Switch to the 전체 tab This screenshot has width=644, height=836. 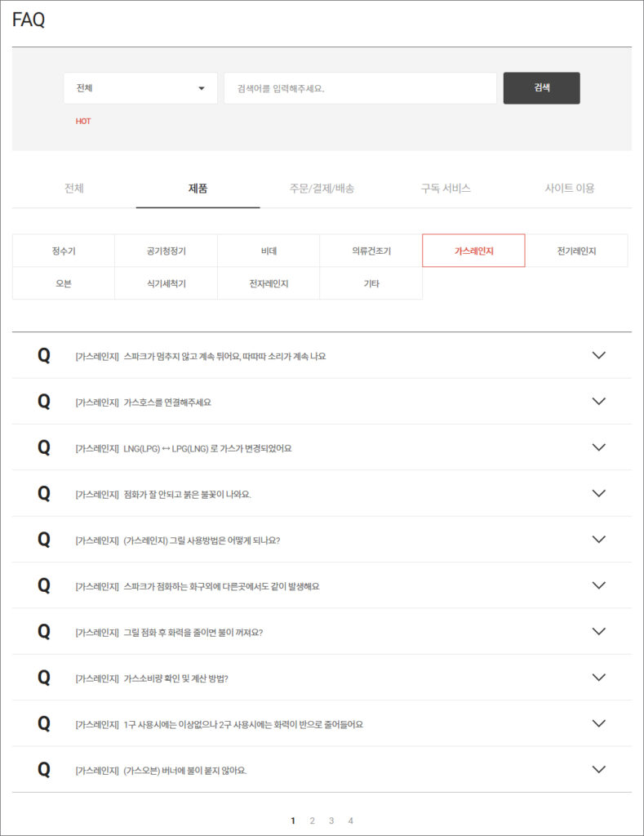[x=74, y=189]
